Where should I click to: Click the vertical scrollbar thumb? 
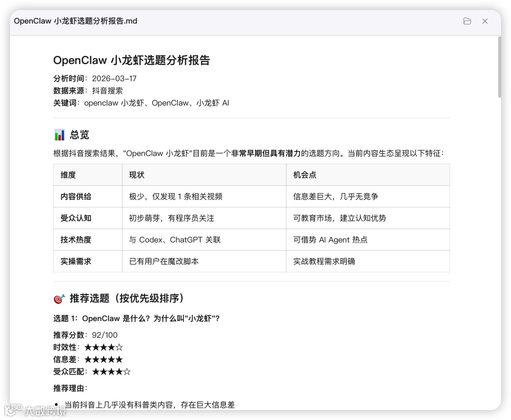pos(499,67)
